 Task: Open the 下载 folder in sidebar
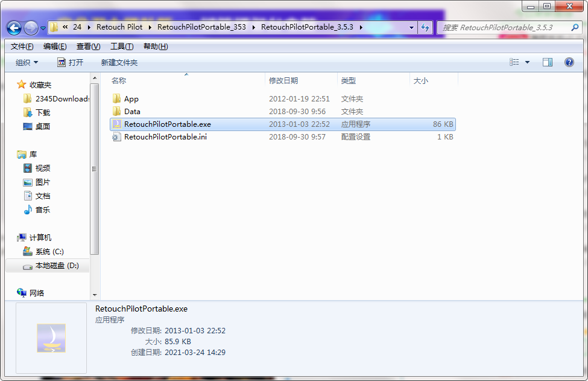(37, 113)
